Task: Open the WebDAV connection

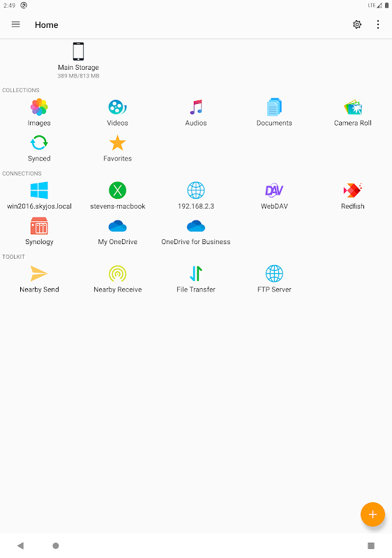Action: point(274,196)
